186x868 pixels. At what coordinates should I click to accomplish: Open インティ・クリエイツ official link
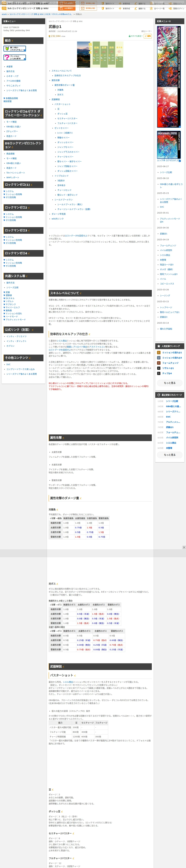tap(16, 336)
